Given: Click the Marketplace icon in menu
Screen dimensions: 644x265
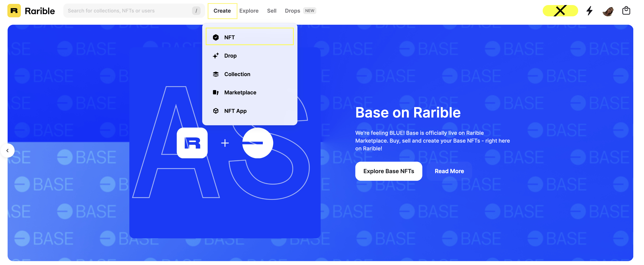Looking at the screenshot, I should tap(216, 92).
